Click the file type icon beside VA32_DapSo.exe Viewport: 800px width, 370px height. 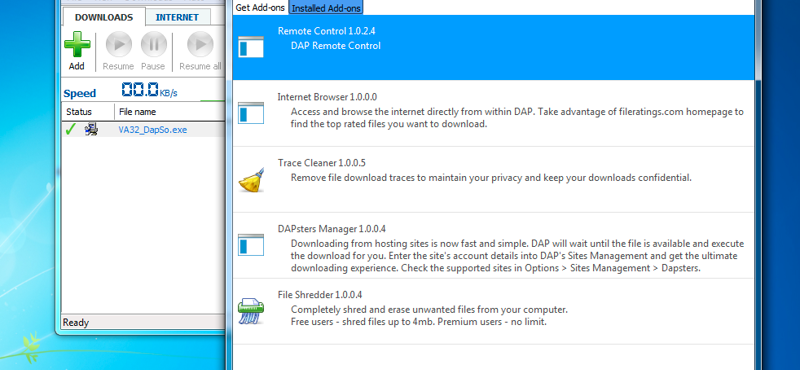click(x=91, y=130)
